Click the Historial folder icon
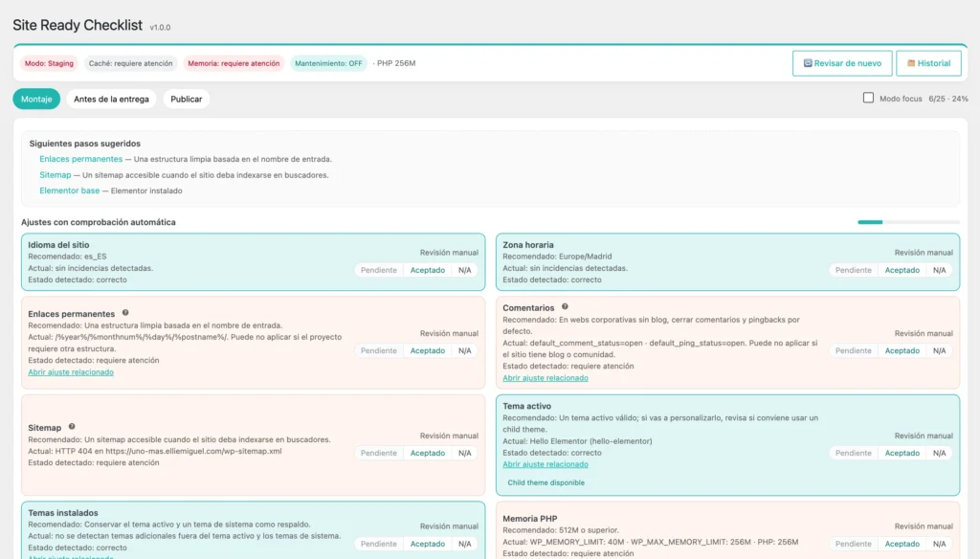Viewport: 980px width, 559px height. 911,63
